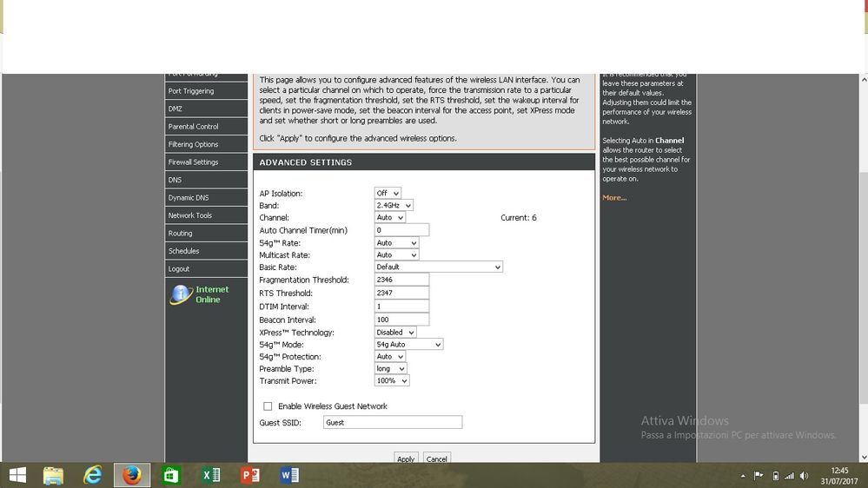Open the AP Isolation dropdown
868x488 pixels.
[388, 193]
